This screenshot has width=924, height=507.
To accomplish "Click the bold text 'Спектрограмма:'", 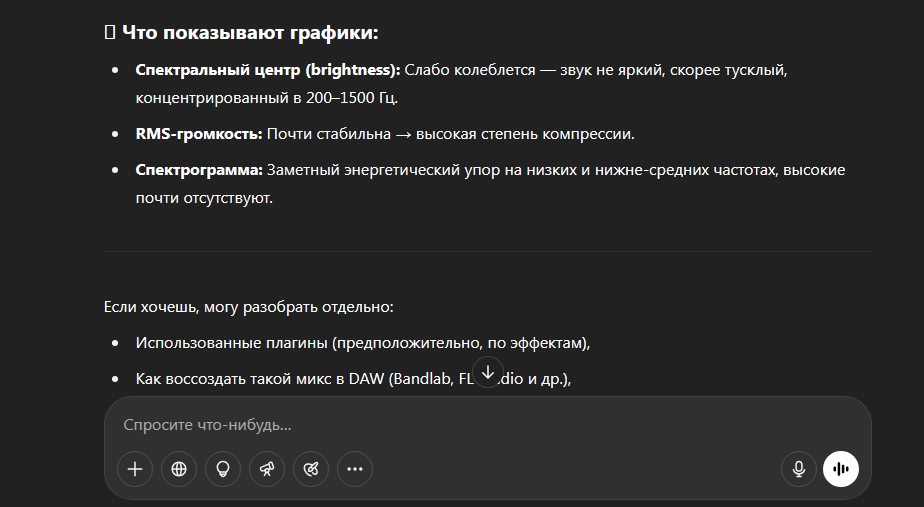I will click(x=199, y=170).
